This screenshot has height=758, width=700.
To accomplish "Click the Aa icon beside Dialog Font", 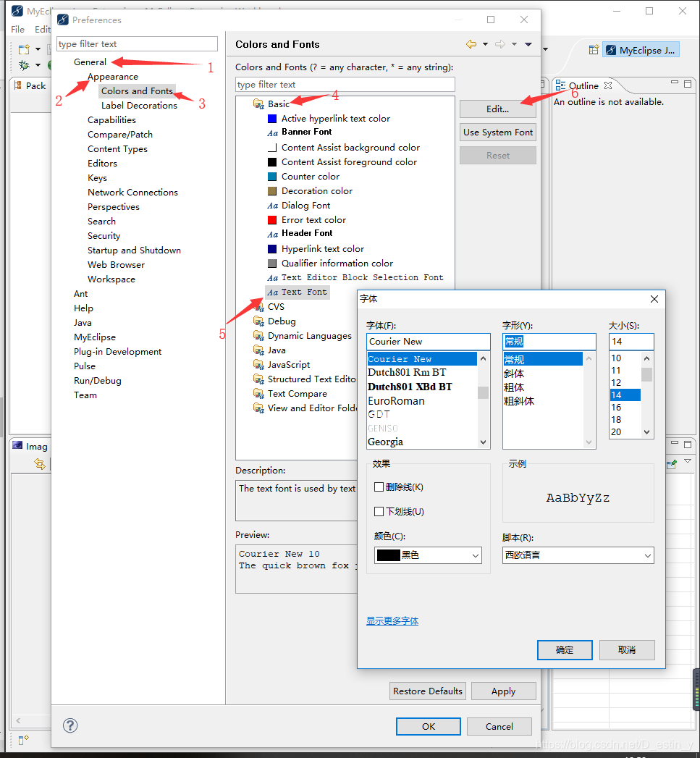I will [273, 206].
